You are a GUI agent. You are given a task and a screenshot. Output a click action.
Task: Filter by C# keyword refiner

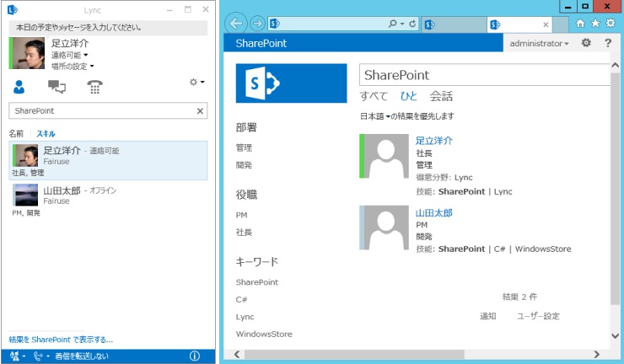click(241, 300)
